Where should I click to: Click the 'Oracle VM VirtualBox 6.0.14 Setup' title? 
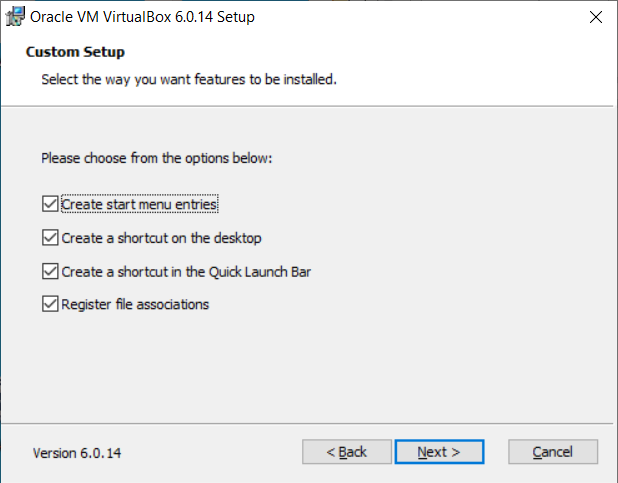(143, 17)
